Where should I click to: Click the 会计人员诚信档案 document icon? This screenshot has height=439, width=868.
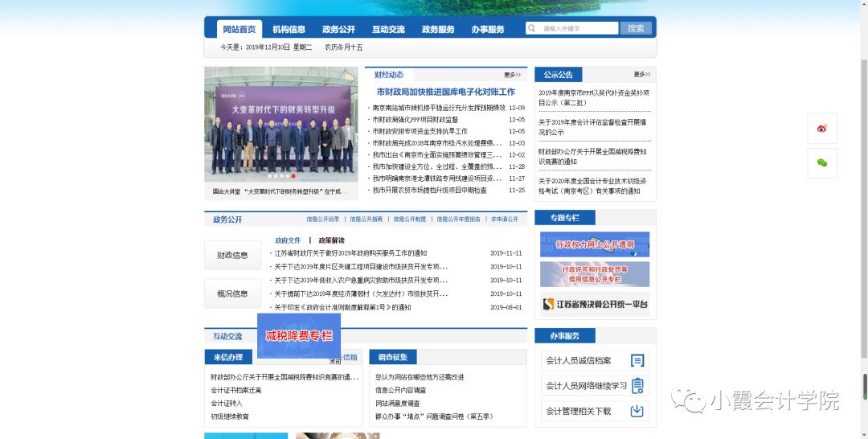637,361
